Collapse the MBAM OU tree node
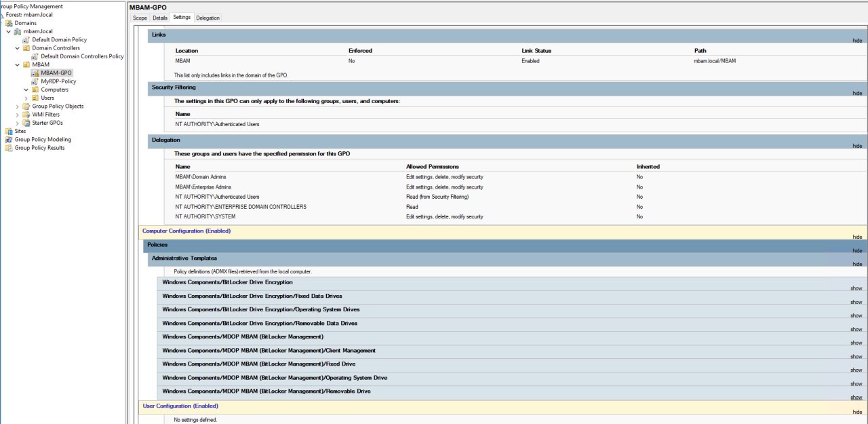This screenshot has height=424, width=868. (x=18, y=64)
